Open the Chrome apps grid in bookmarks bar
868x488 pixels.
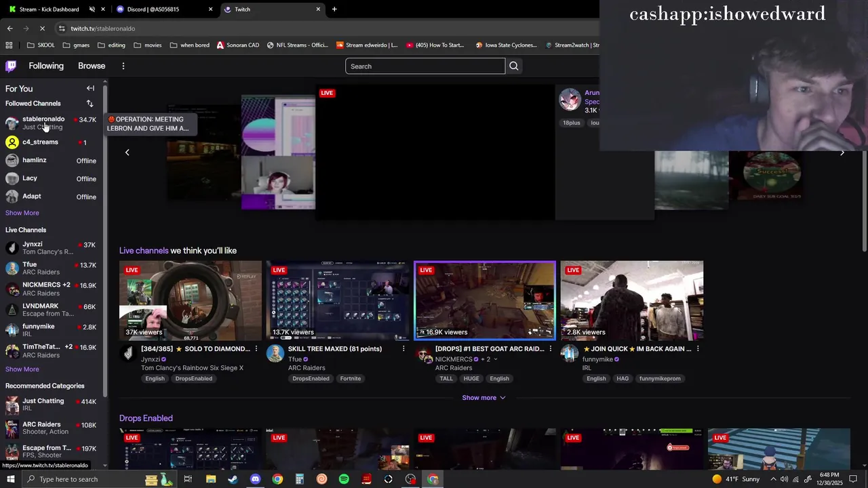point(9,45)
